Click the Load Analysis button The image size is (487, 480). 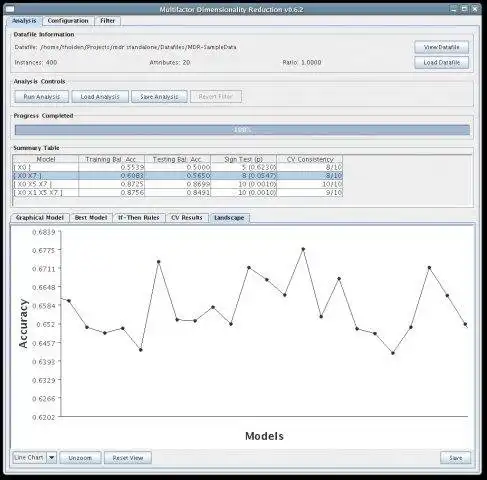pyautogui.click(x=100, y=97)
